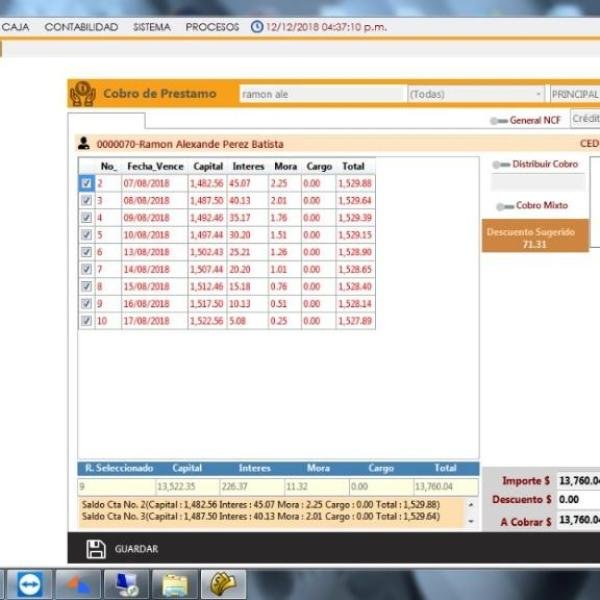Click the clock icon beside the date

tap(257, 26)
